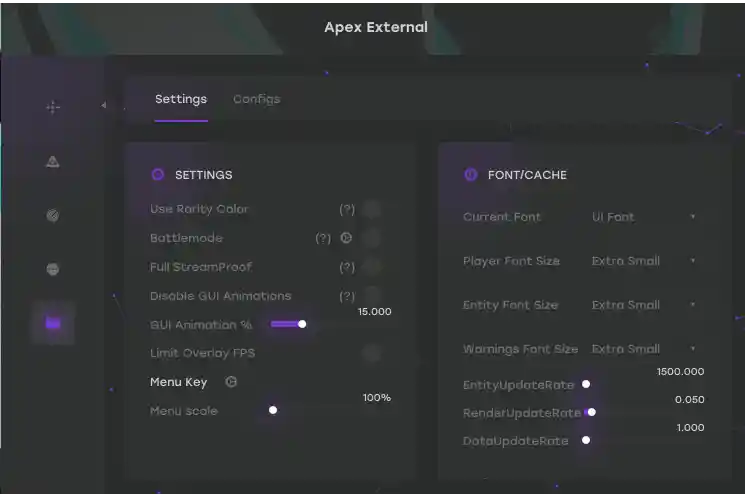Select the purple settings section icon in sidebar

click(x=53, y=323)
